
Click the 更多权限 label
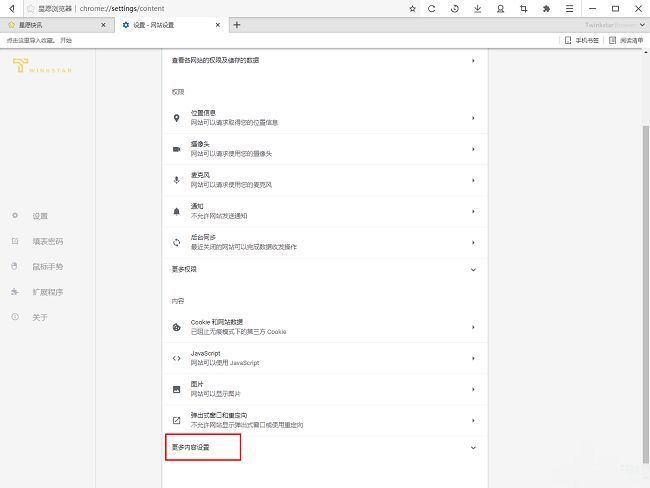pos(184,269)
